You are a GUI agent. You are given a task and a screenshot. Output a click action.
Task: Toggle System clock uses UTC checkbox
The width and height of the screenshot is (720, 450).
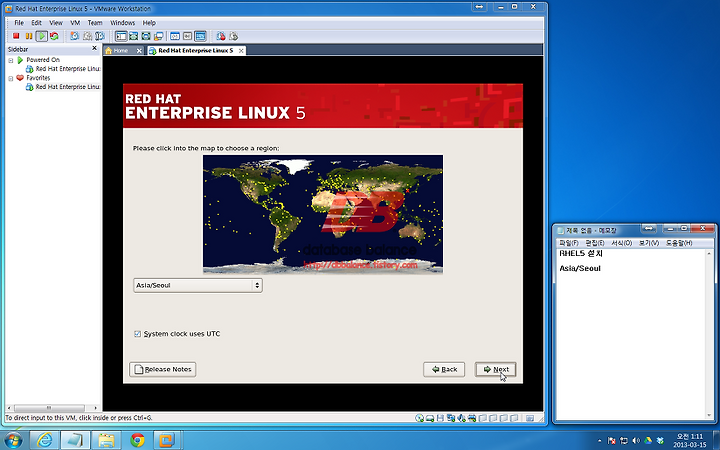(x=137, y=334)
